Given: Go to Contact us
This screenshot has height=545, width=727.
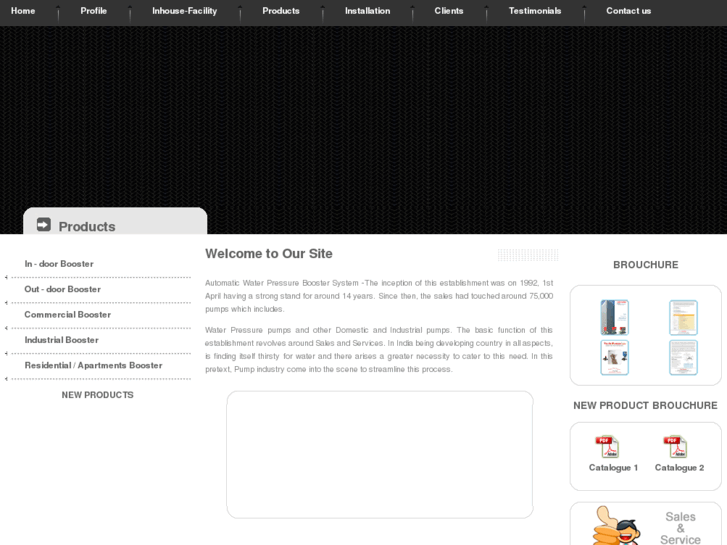Looking at the screenshot, I should 628,11.
